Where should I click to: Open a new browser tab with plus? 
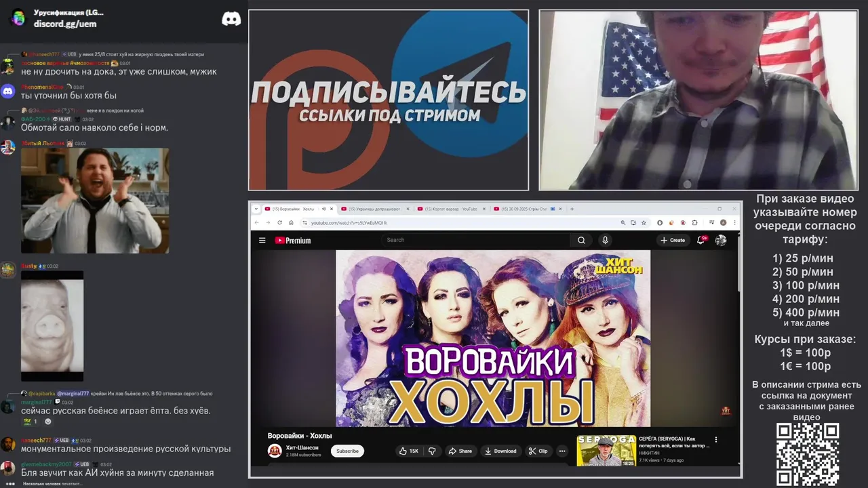tap(572, 209)
